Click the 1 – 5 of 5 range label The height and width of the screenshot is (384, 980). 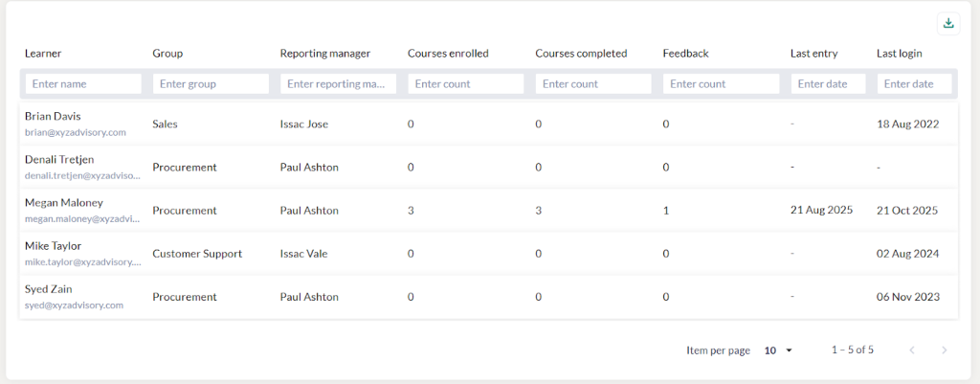(853, 350)
